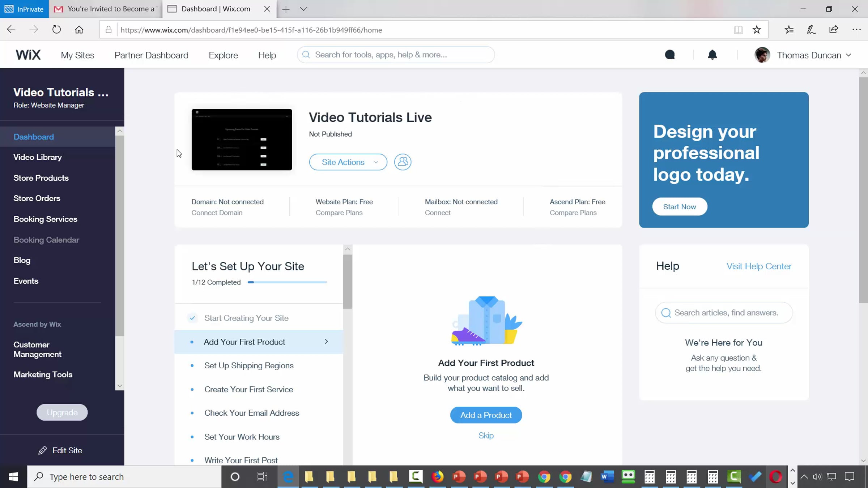Open the reading view book icon
This screenshot has width=868, height=488.
click(738, 30)
